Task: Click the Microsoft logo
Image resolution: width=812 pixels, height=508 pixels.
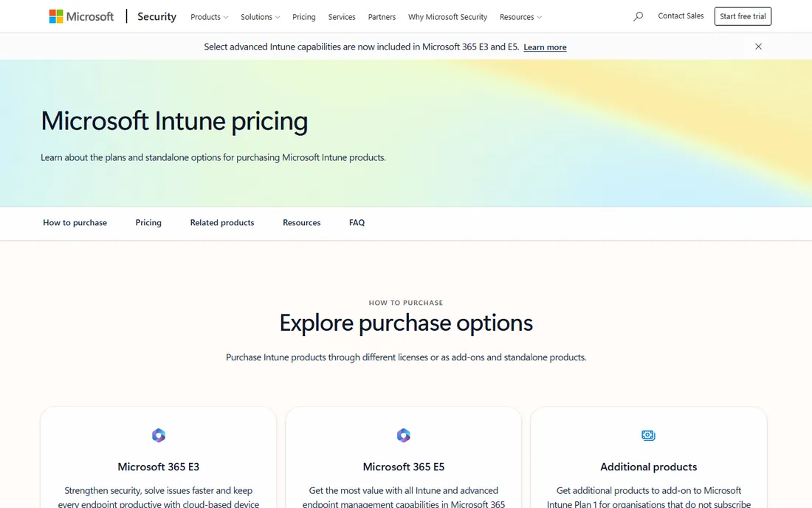Action: [x=81, y=16]
